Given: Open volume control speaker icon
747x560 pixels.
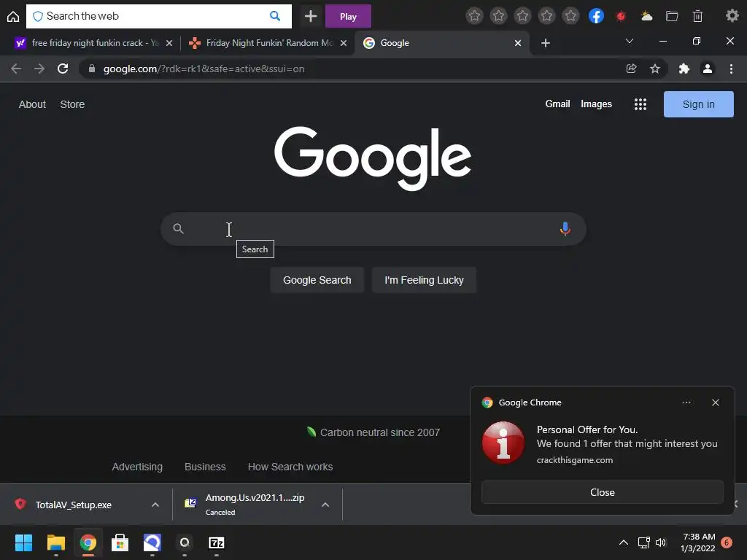Looking at the screenshot, I should pyautogui.click(x=661, y=542).
